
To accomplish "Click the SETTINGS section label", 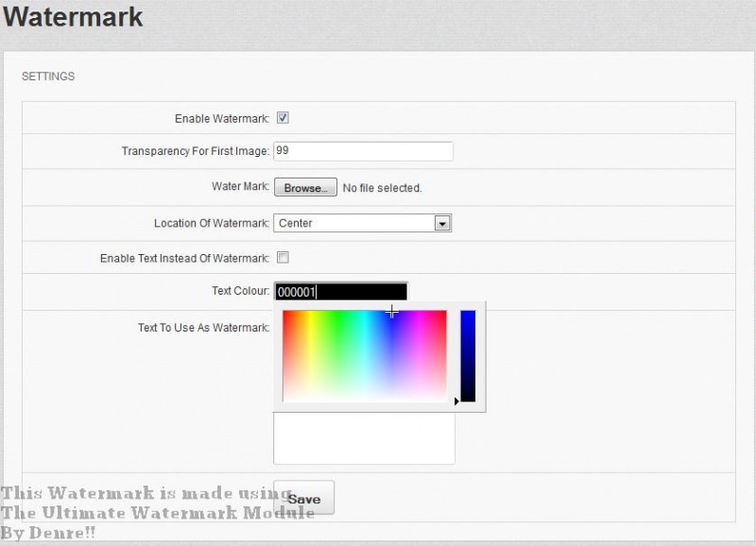I will click(48, 77).
